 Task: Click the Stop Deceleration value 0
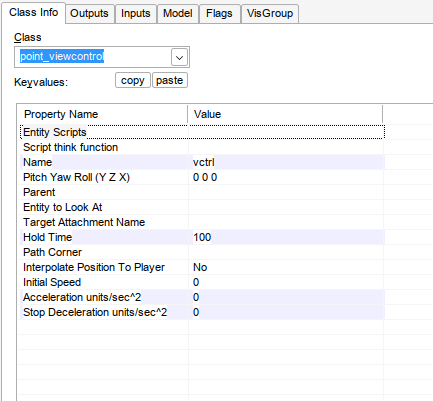(x=287, y=312)
